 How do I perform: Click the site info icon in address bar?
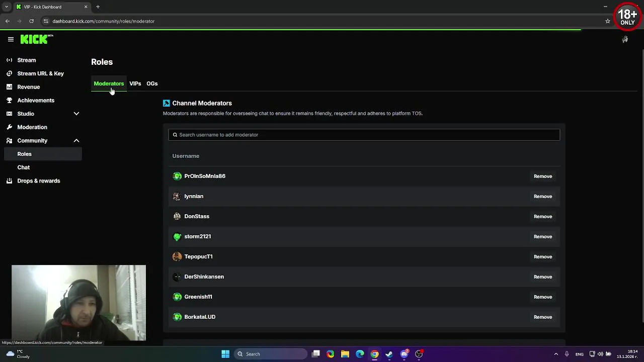click(x=45, y=21)
